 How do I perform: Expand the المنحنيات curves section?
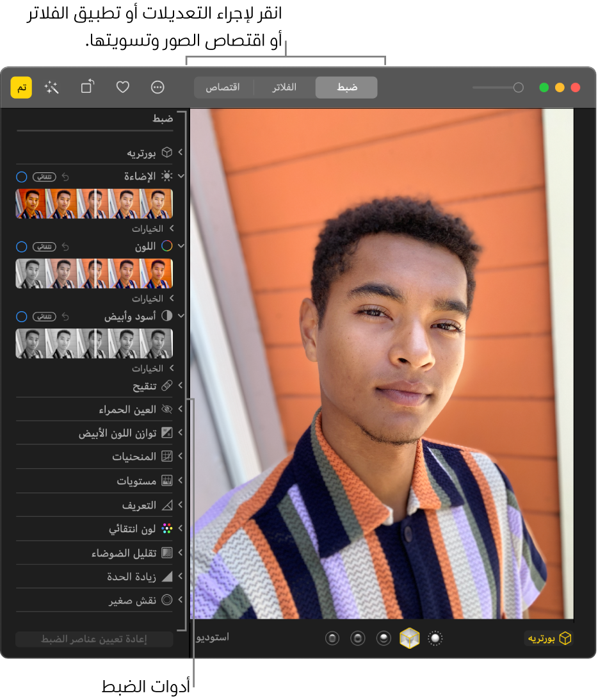point(181,457)
